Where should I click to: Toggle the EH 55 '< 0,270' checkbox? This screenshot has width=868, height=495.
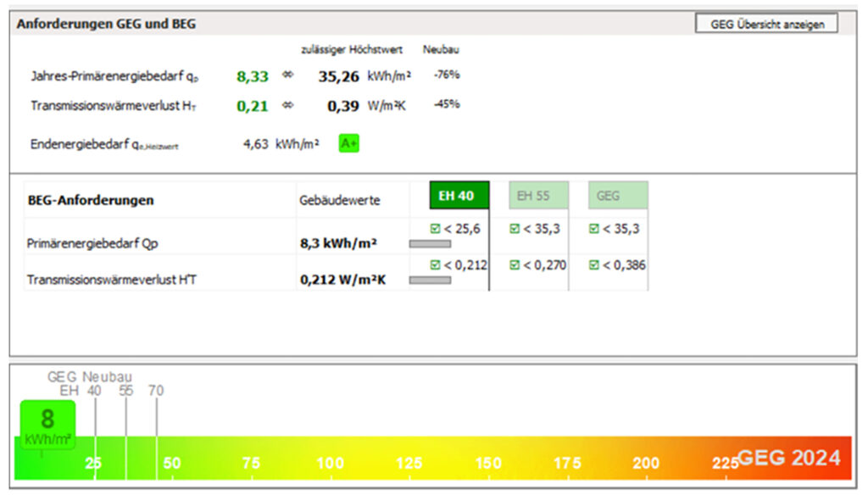tap(515, 265)
